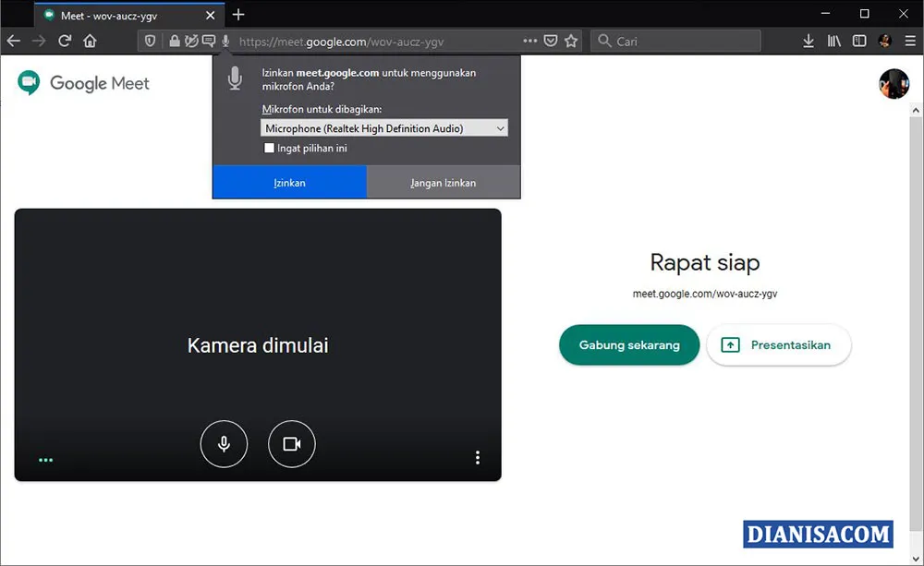Image resolution: width=924 pixels, height=566 pixels.
Task: Check the Ingat pilihan ini checkbox
Action: (x=269, y=148)
